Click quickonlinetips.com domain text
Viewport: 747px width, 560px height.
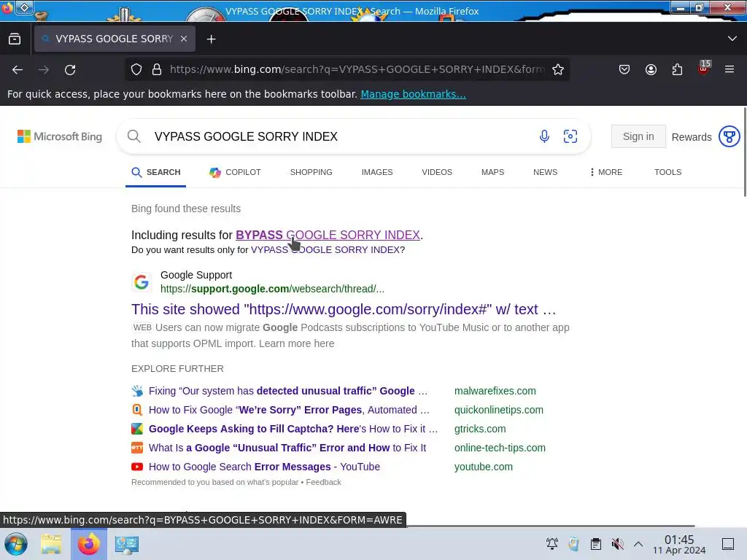tap(499, 410)
